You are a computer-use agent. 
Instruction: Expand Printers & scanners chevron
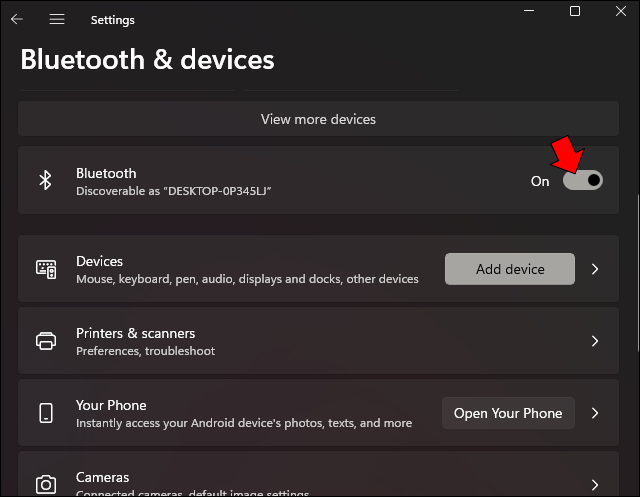click(595, 341)
